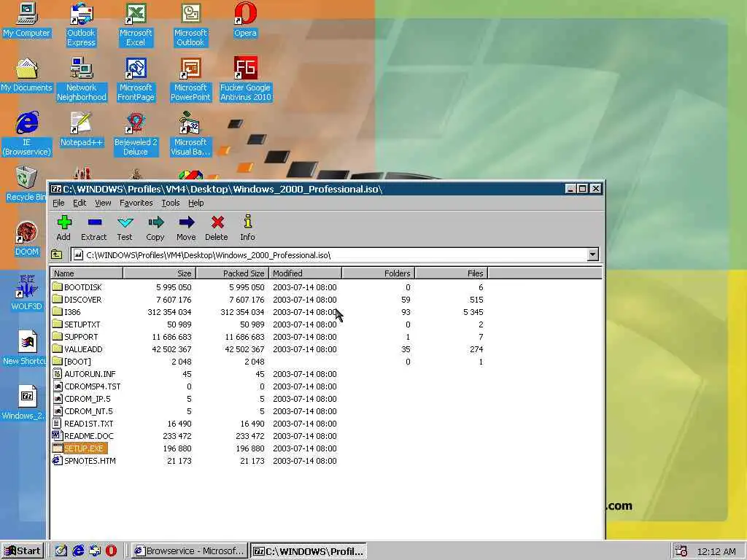Sort by the Folders column header

[379, 273]
